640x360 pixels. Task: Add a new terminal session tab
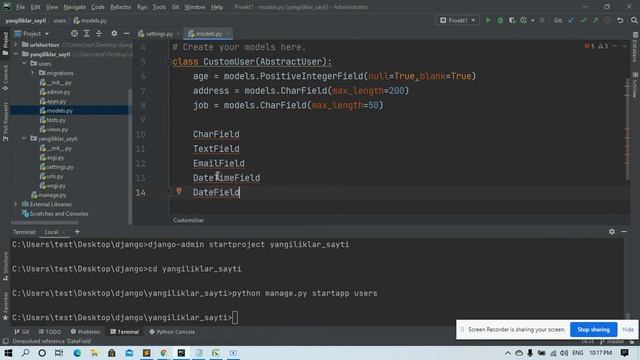(77, 231)
